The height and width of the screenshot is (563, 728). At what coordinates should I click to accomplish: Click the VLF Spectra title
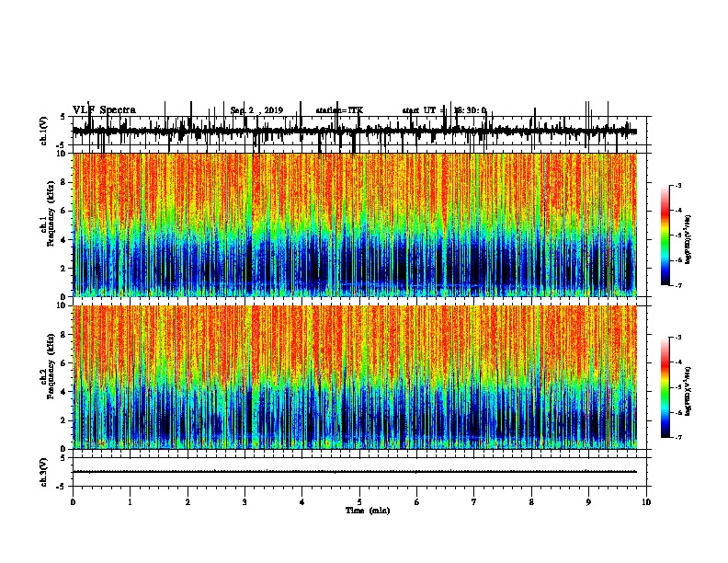[104, 110]
